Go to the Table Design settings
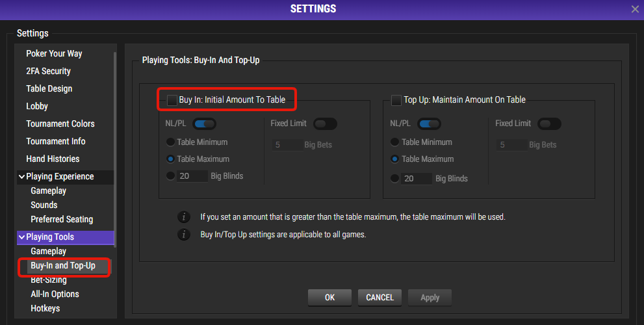This screenshot has width=644, height=325. pos(49,89)
